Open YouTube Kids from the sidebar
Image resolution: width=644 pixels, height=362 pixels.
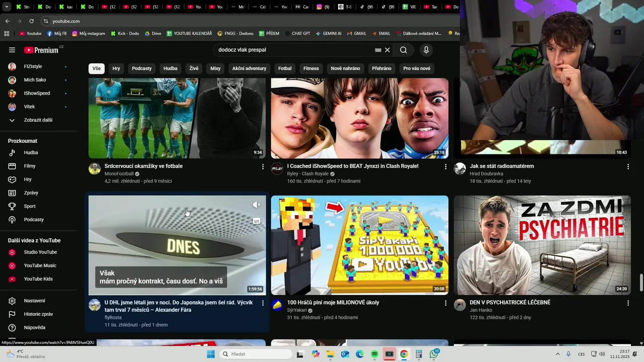click(39, 279)
